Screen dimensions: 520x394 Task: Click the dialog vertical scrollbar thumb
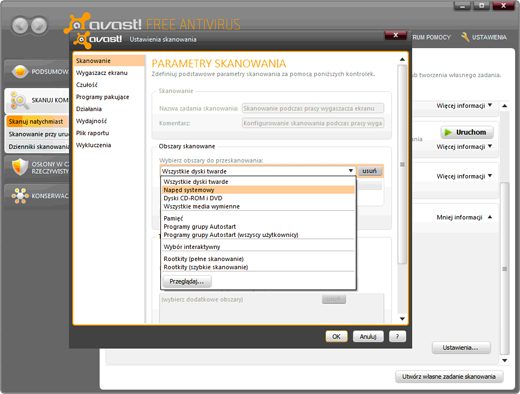pyautogui.click(x=402, y=164)
